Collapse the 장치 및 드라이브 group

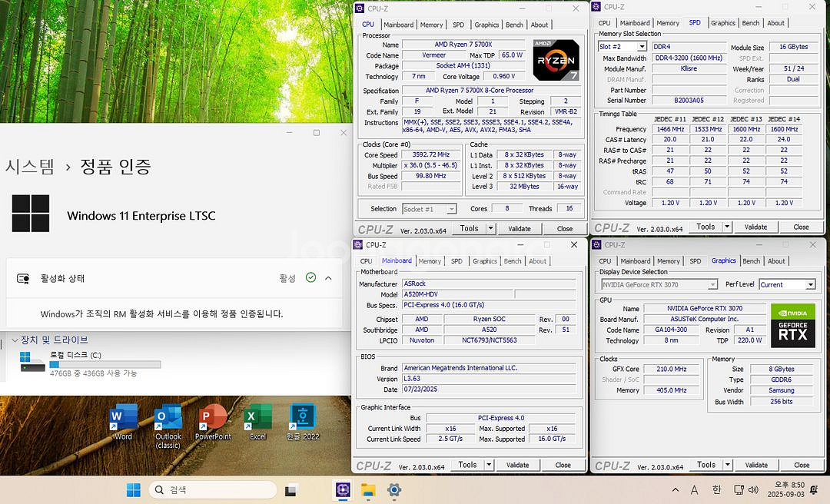click(x=15, y=340)
